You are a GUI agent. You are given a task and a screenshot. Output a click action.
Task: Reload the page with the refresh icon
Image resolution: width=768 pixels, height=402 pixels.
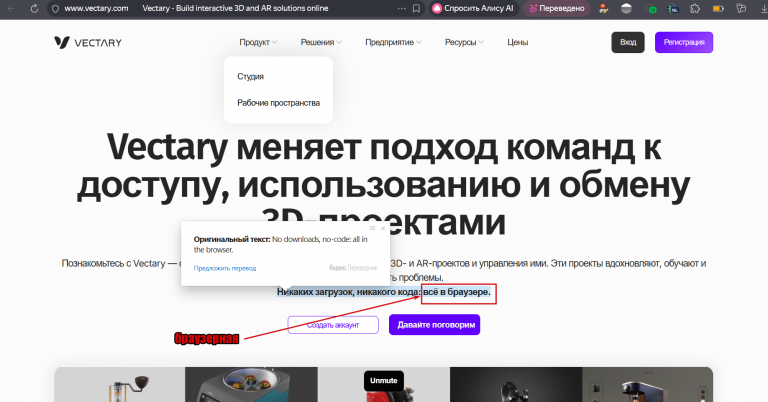tap(34, 8)
